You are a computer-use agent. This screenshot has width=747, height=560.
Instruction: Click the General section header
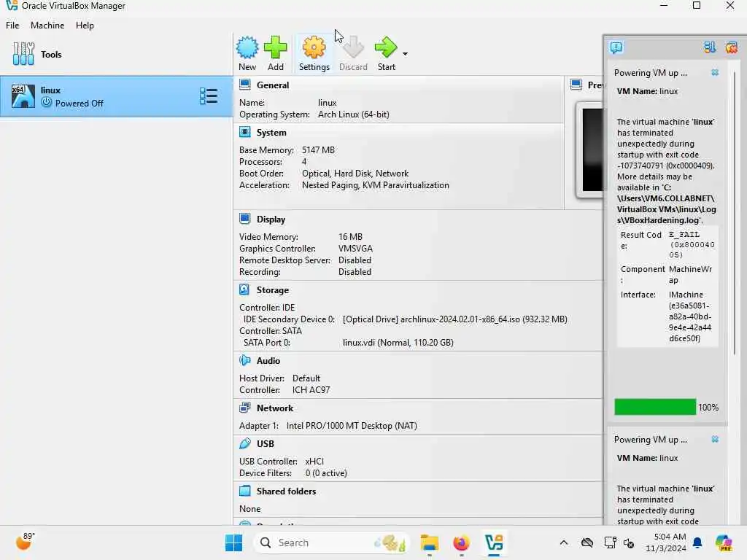(273, 85)
